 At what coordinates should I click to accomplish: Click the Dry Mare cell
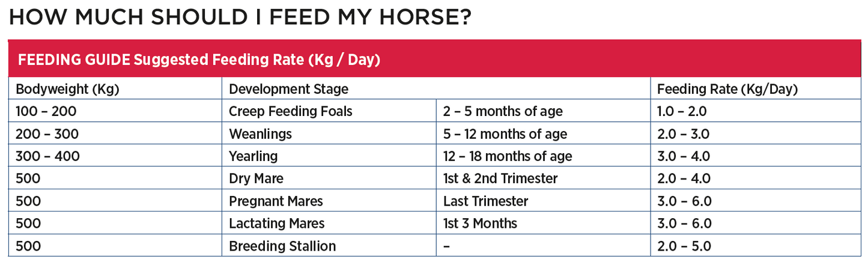(256, 178)
